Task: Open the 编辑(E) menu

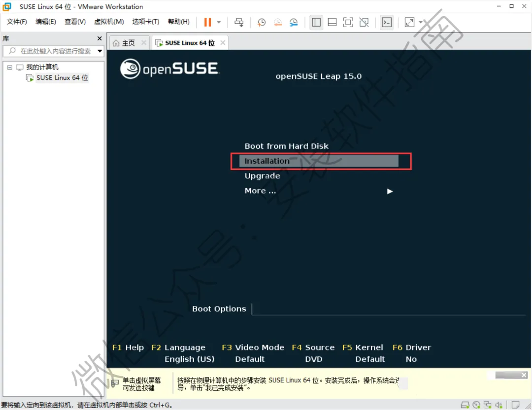Action: [x=45, y=22]
